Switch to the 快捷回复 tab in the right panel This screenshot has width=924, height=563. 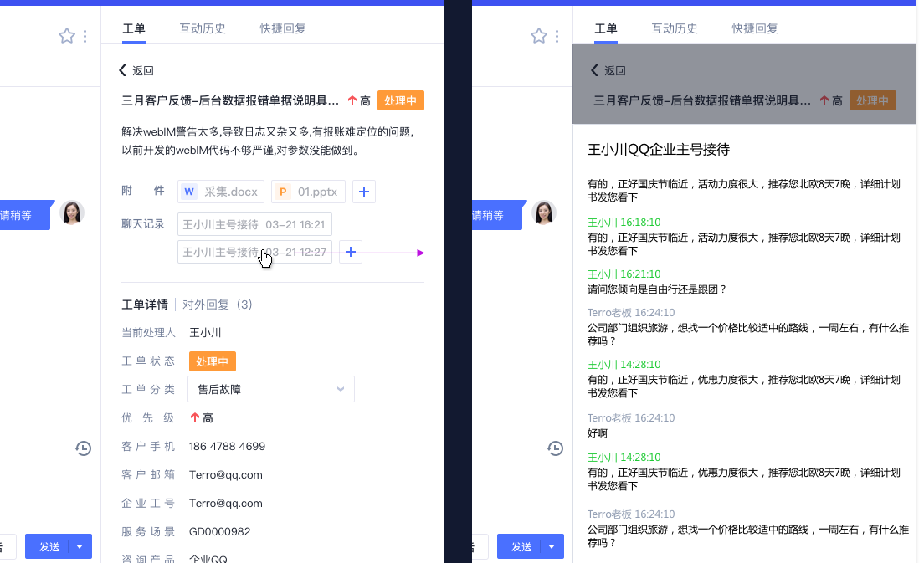(x=755, y=28)
